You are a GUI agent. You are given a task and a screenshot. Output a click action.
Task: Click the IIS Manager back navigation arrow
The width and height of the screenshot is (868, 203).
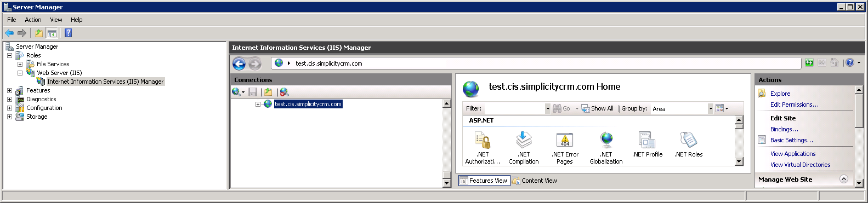tap(239, 64)
